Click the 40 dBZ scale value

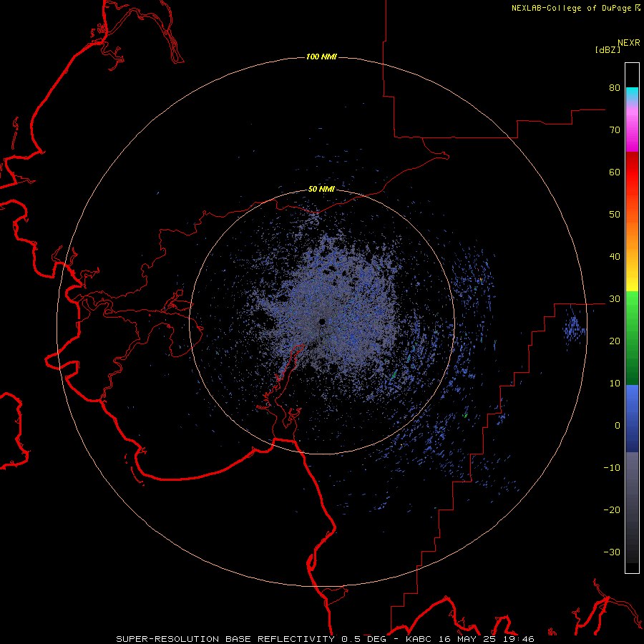click(615, 257)
